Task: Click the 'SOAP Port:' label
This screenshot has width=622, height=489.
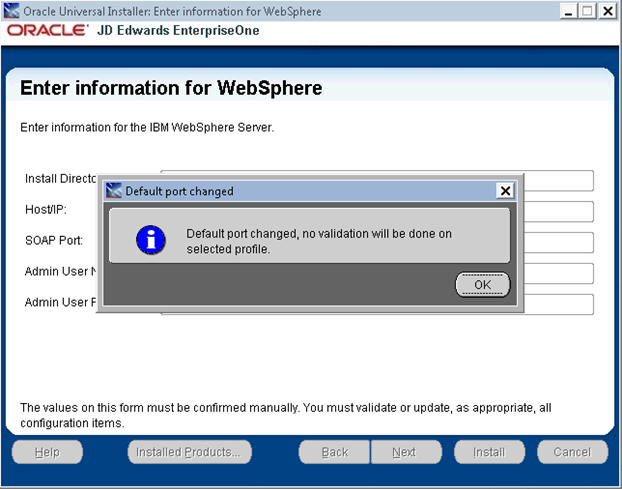Action: 54,240
